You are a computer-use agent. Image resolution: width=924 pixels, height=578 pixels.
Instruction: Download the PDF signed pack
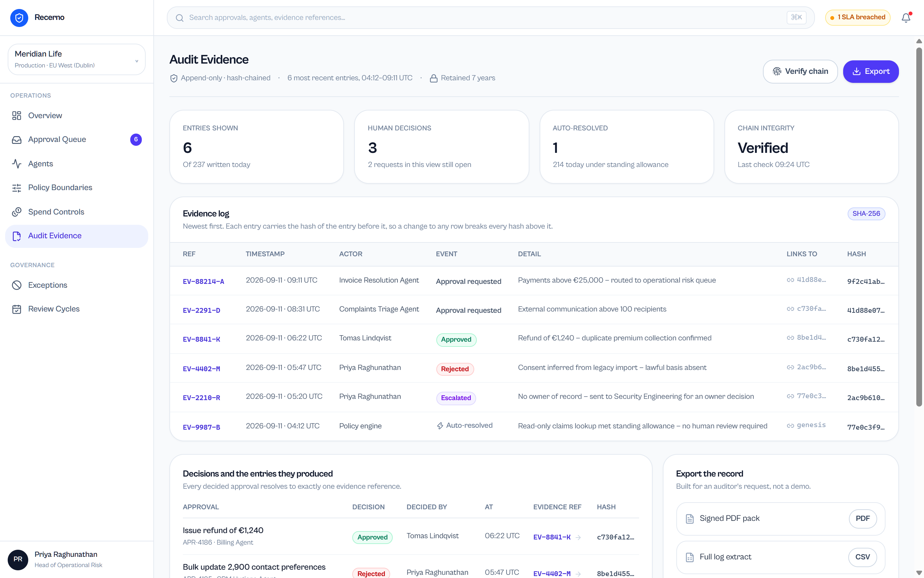(x=862, y=519)
